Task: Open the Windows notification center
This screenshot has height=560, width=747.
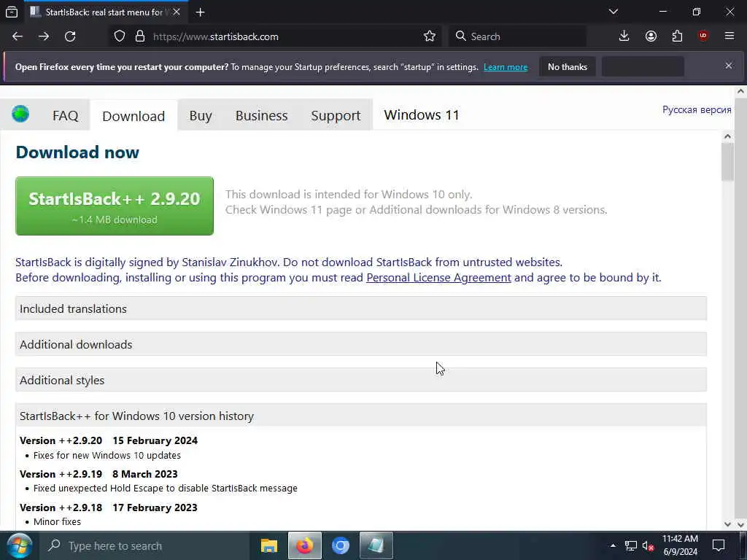Action: tap(719, 545)
